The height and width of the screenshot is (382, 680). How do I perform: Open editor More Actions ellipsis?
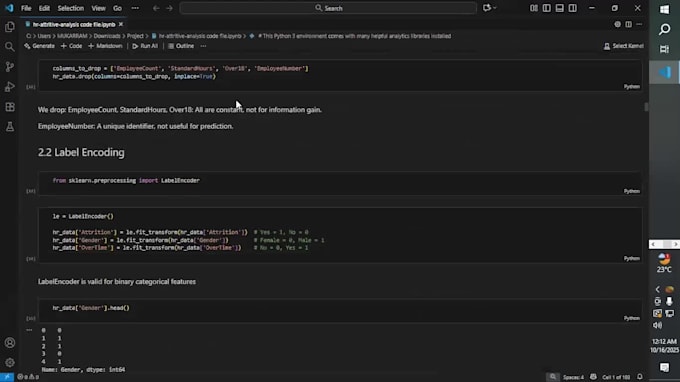click(639, 24)
